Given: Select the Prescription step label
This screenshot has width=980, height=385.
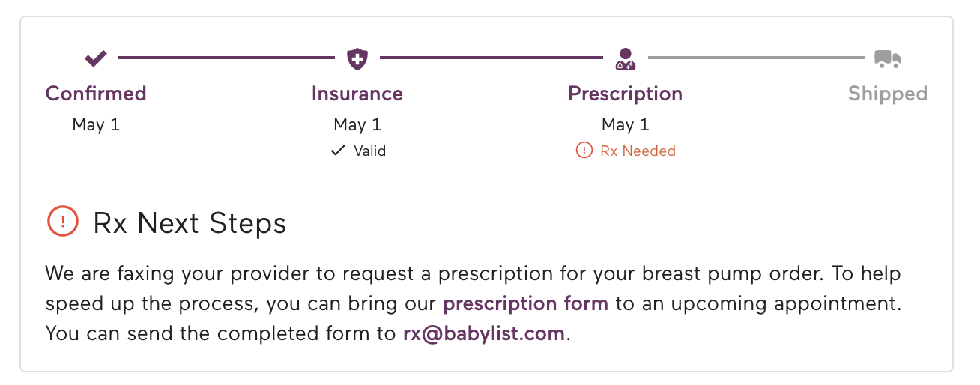Looking at the screenshot, I should pyautogui.click(x=625, y=94).
